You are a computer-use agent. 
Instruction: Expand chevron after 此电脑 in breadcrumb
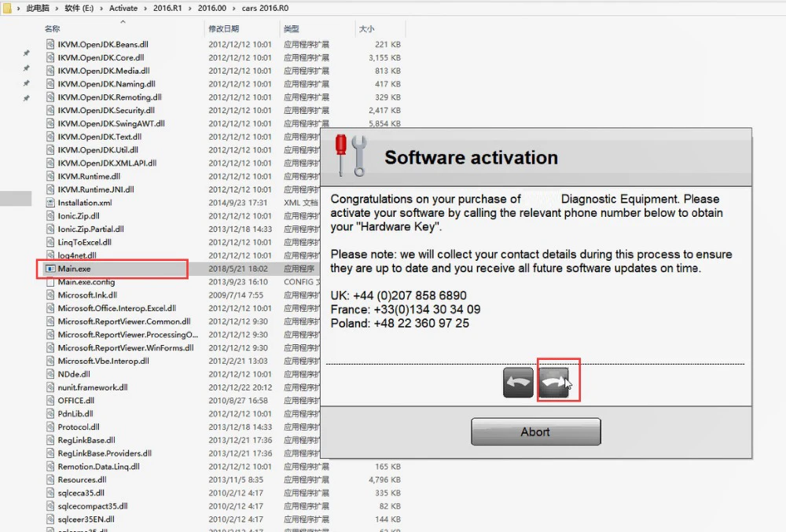[x=57, y=8]
